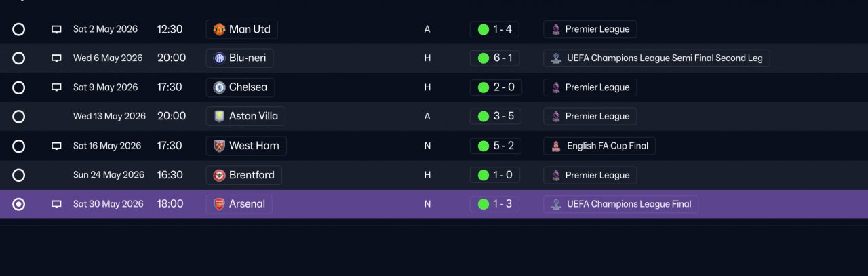Viewport: 868px width, 276px height.
Task: Open the 1 - 3 result versus Arsenal
Action: point(494,204)
